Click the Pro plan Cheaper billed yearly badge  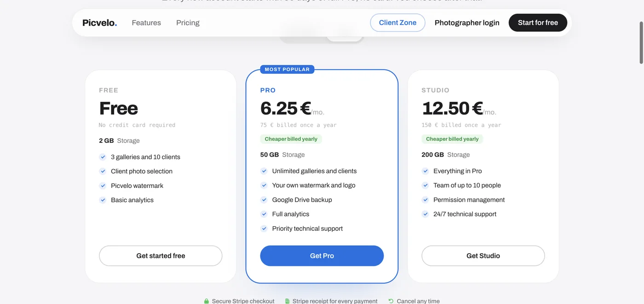pyautogui.click(x=291, y=139)
